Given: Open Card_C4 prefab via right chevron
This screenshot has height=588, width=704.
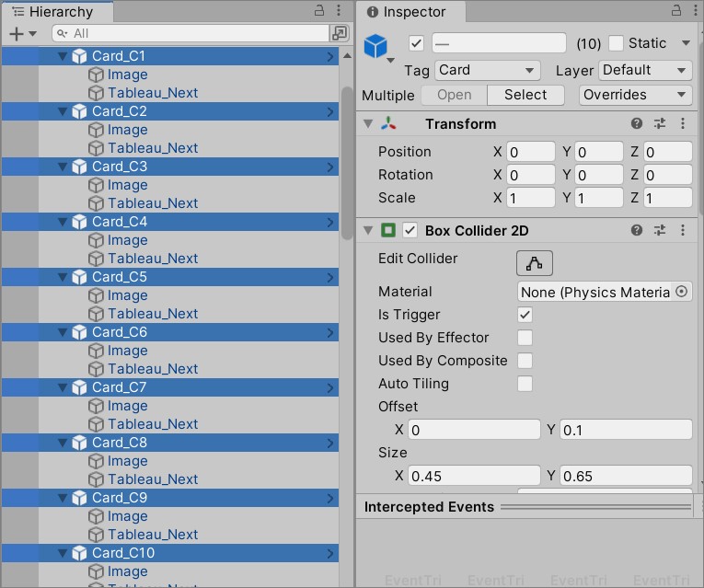Looking at the screenshot, I should [x=330, y=222].
